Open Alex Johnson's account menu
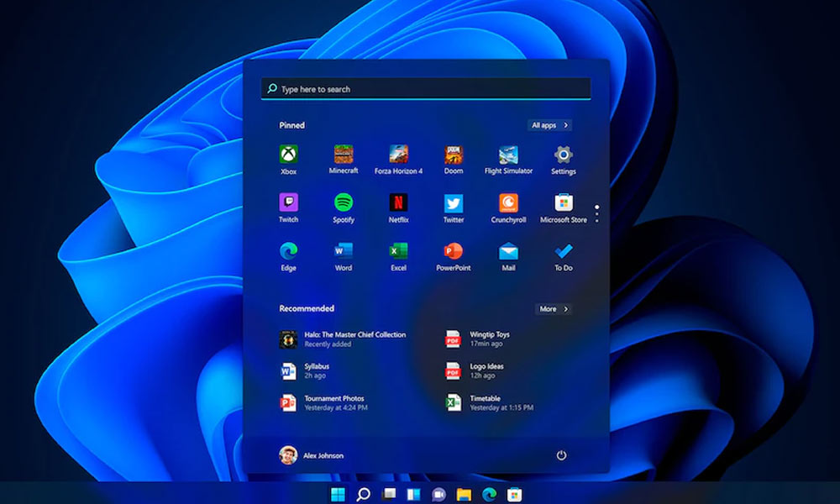Screen dimensions: 840x504 [312, 455]
